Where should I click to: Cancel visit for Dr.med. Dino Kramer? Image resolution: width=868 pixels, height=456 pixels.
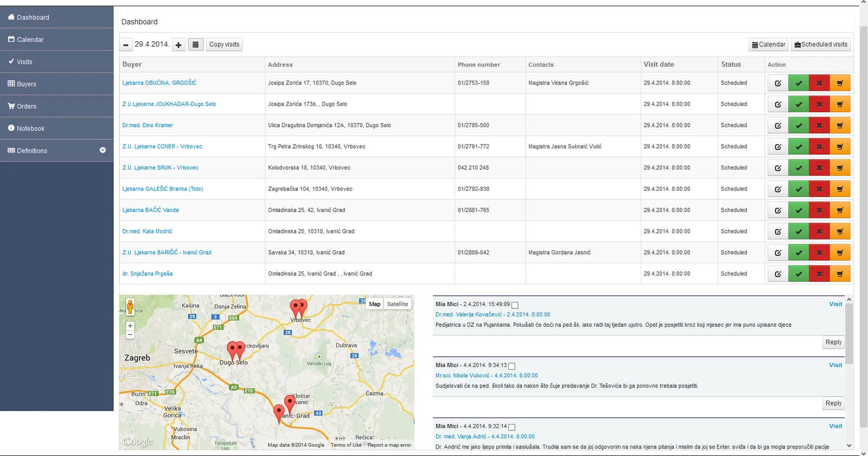[819, 125]
